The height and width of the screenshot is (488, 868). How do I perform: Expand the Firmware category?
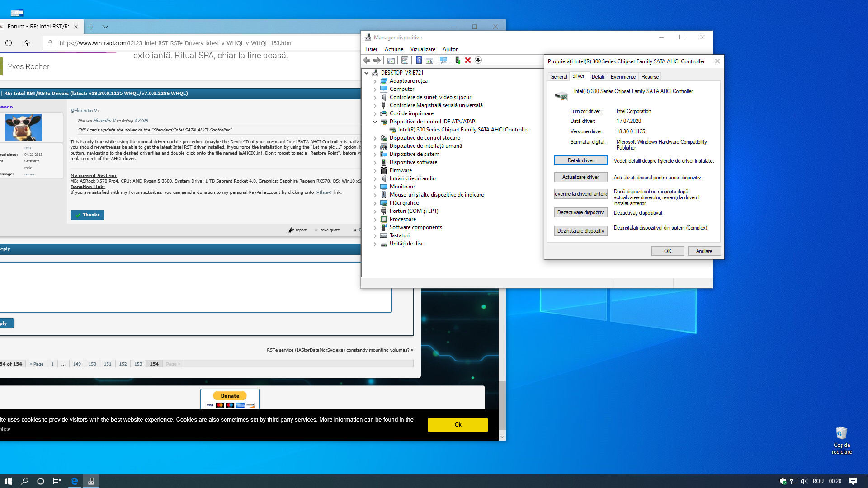click(375, 171)
